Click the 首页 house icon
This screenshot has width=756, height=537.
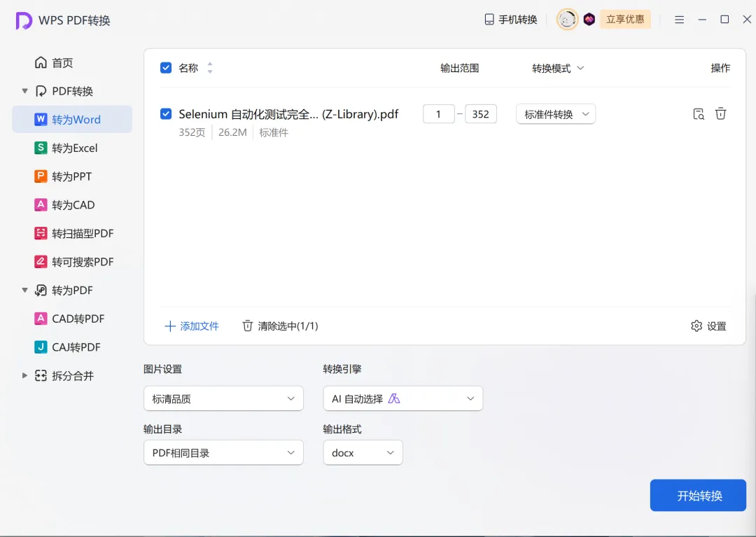[x=41, y=62]
